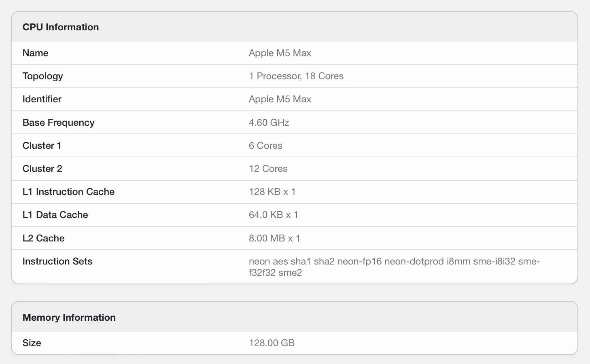Click the Instruction Sets label
The image size is (590, 364).
click(x=57, y=261)
